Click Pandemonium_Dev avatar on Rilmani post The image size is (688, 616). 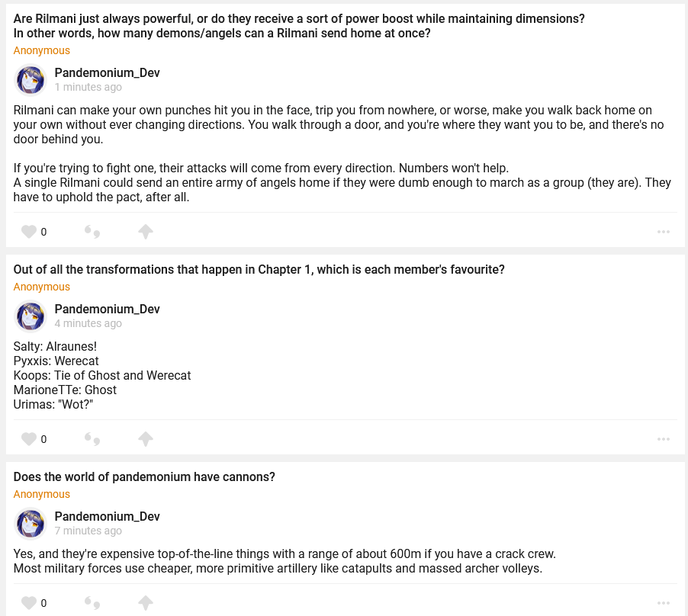(x=31, y=80)
